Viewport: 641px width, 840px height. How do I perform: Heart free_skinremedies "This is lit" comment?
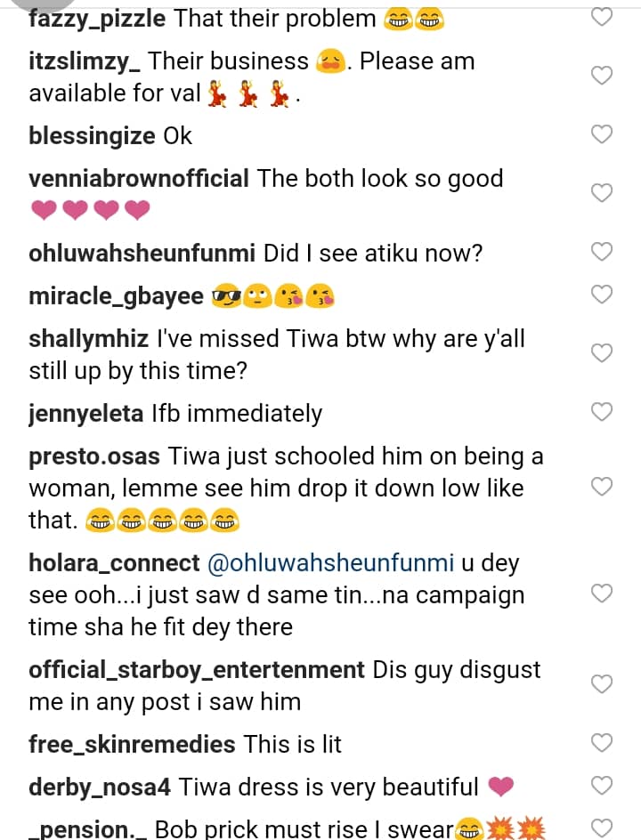click(x=603, y=742)
